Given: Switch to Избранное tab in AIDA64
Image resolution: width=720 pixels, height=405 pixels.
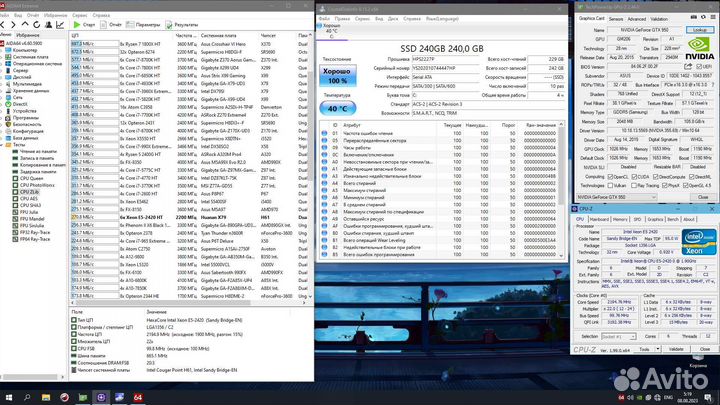Looking at the screenshot, I should 28,35.
